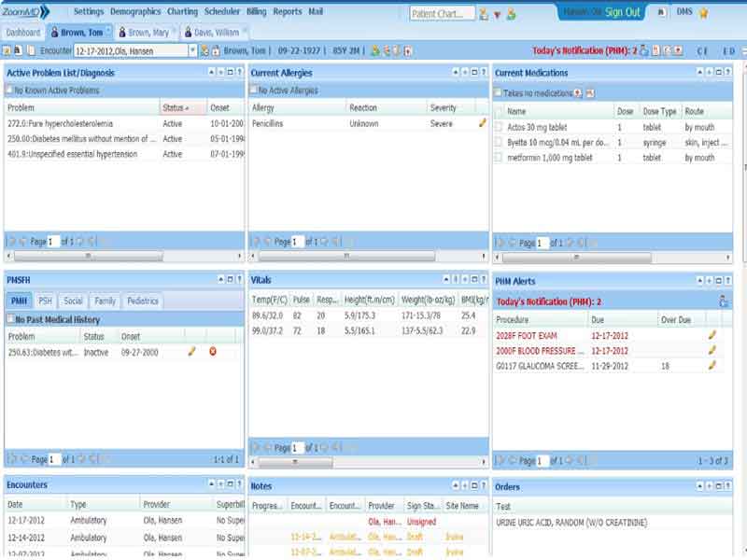Click the red arrow icon beside Patient Chart
Viewport: 747px width, 560px height.
pyautogui.click(x=497, y=15)
